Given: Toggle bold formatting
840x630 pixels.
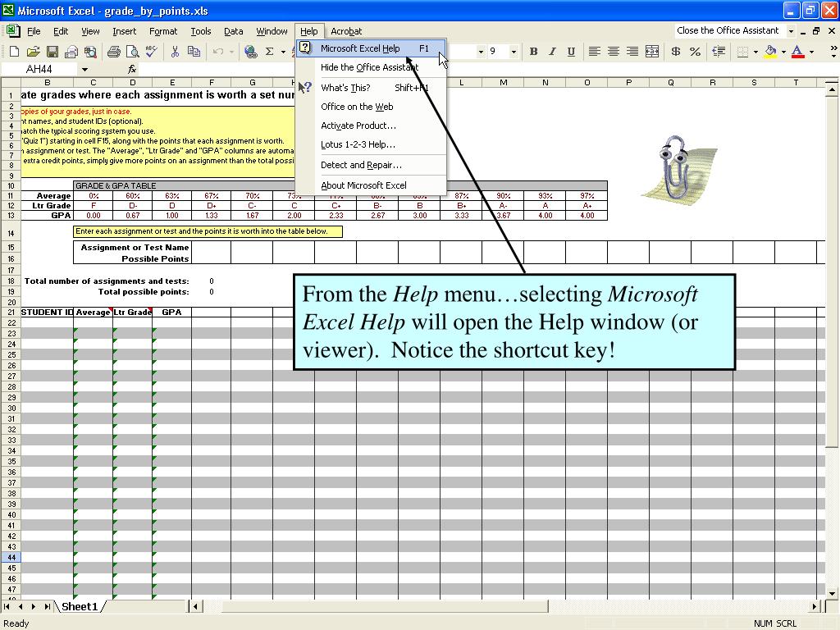Looking at the screenshot, I should pos(533,52).
